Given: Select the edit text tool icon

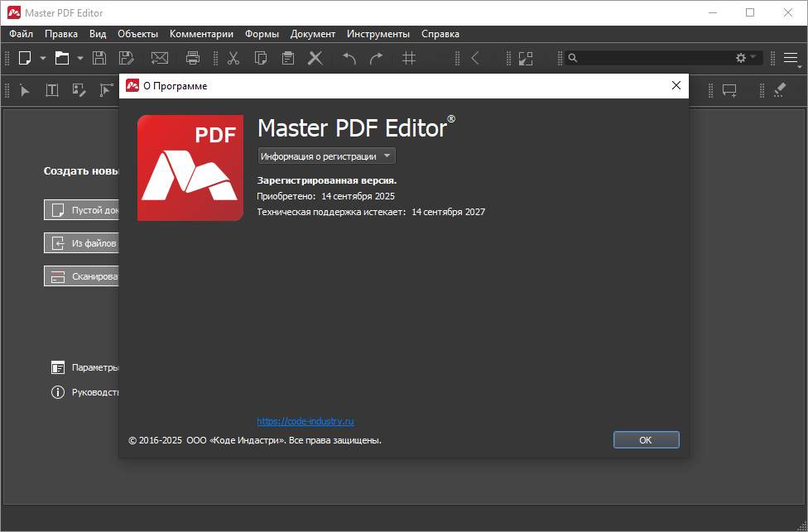Looking at the screenshot, I should [51, 90].
